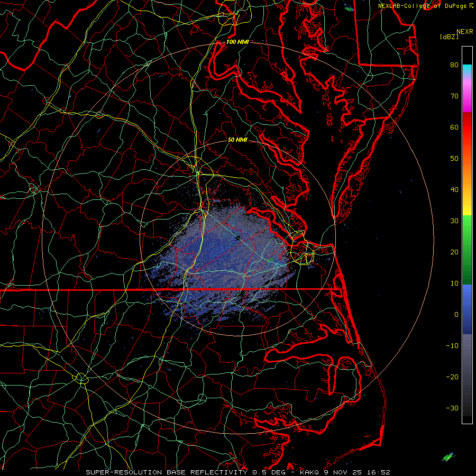Click the 70 value on the dBZ scale
The height and width of the screenshot is (476, 476).
[454, 96]
